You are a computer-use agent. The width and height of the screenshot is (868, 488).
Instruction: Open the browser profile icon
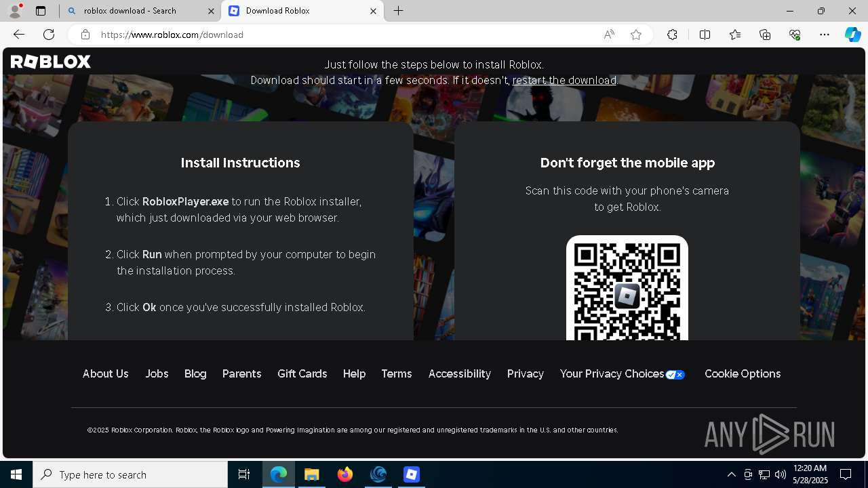point(15,11)
